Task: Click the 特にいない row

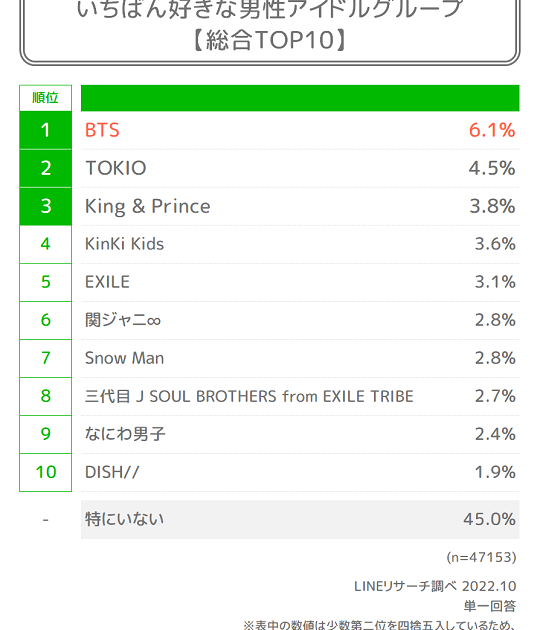Action: click(x=300, y=519)
